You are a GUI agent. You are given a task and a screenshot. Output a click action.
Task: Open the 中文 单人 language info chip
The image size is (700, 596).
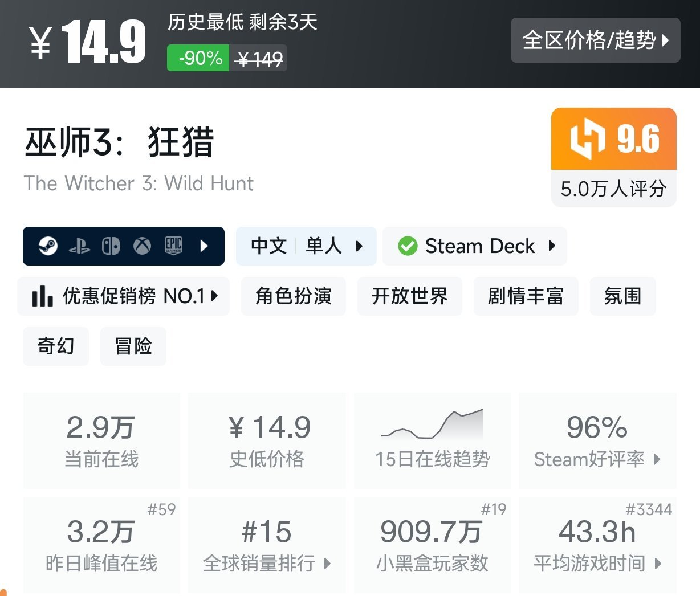306,246
